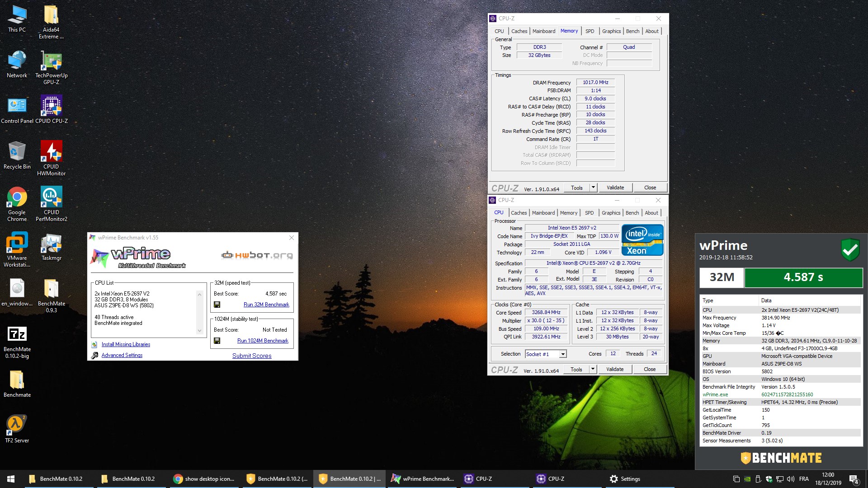Close the wPrime Benchmark window

(292, 238)
